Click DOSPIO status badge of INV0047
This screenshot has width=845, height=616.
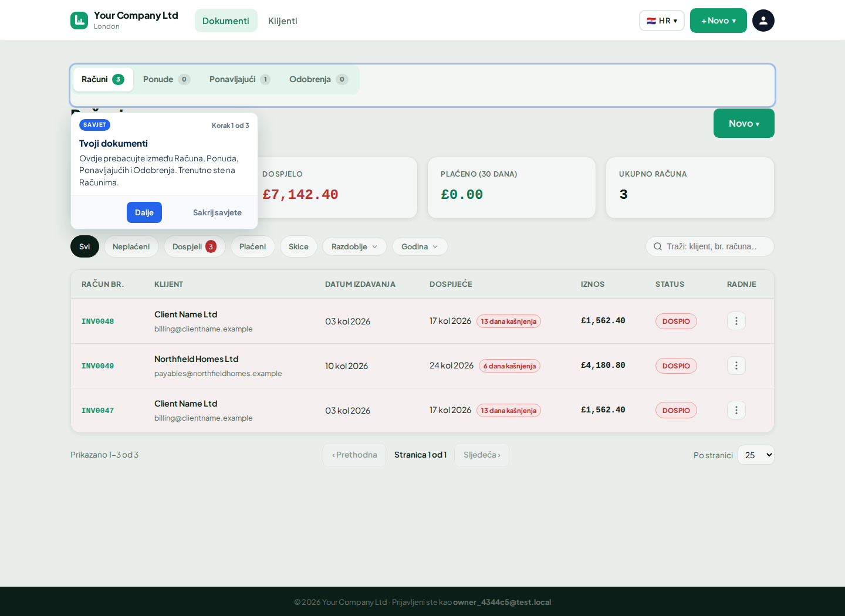coord(676,410)
